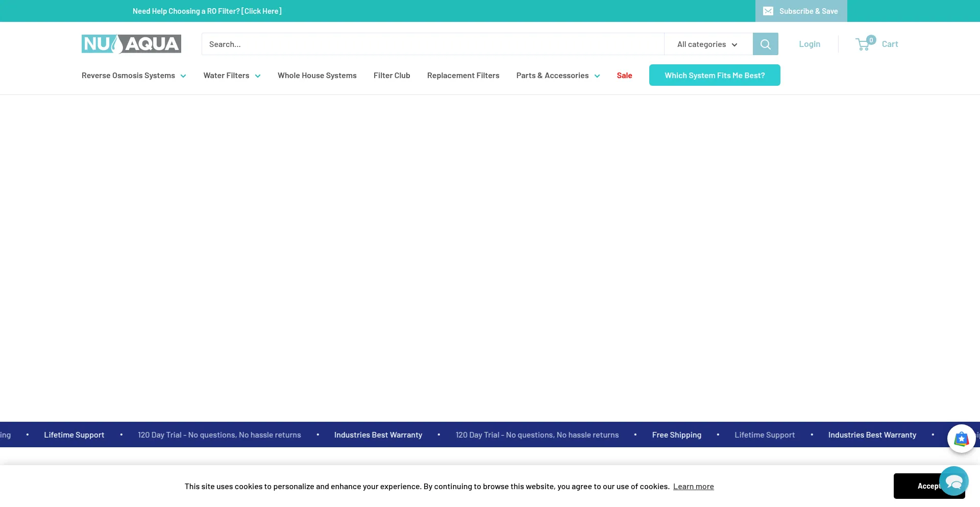The width and height of the screenshot is (980, 507).
Task: Click the magnifier search button
Action: click(765, 44)
